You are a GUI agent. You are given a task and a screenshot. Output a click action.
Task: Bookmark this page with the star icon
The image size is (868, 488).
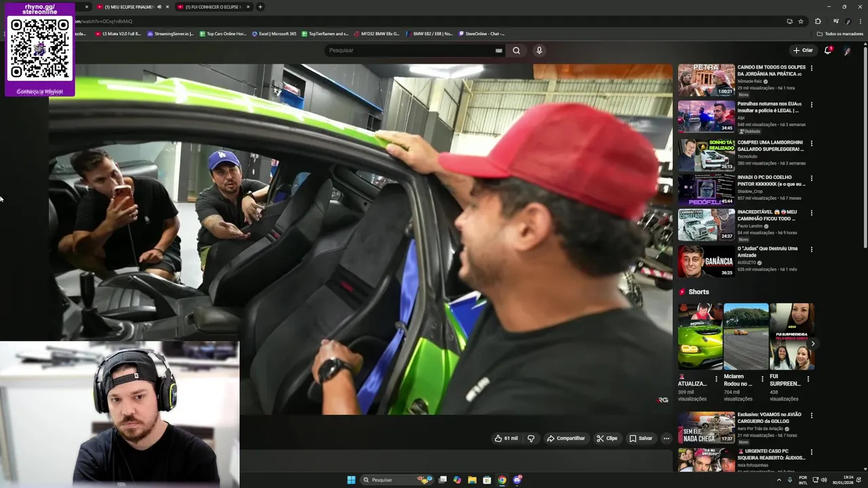point(801,21)
